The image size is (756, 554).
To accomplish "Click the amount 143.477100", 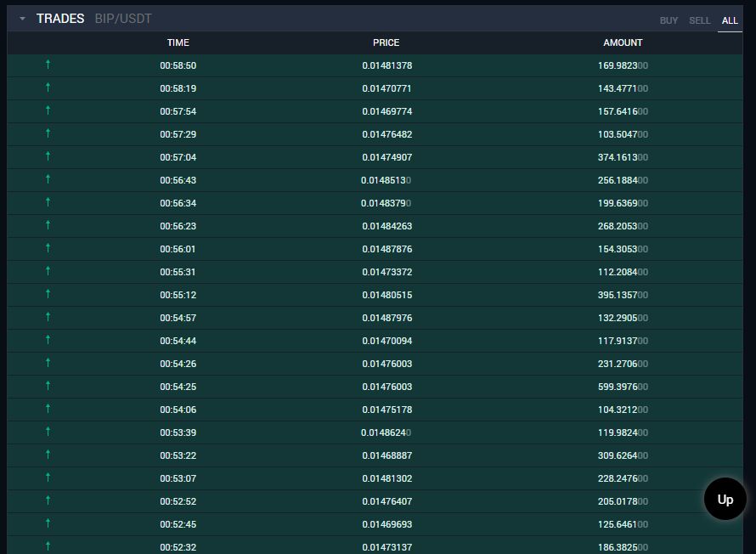I will (x=623, y=88).
